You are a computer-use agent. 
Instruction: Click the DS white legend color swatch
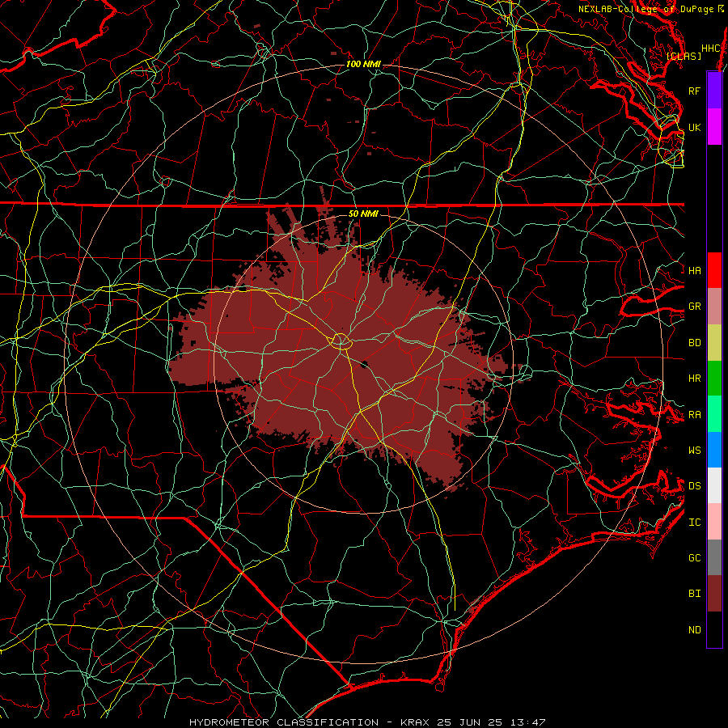714,485
